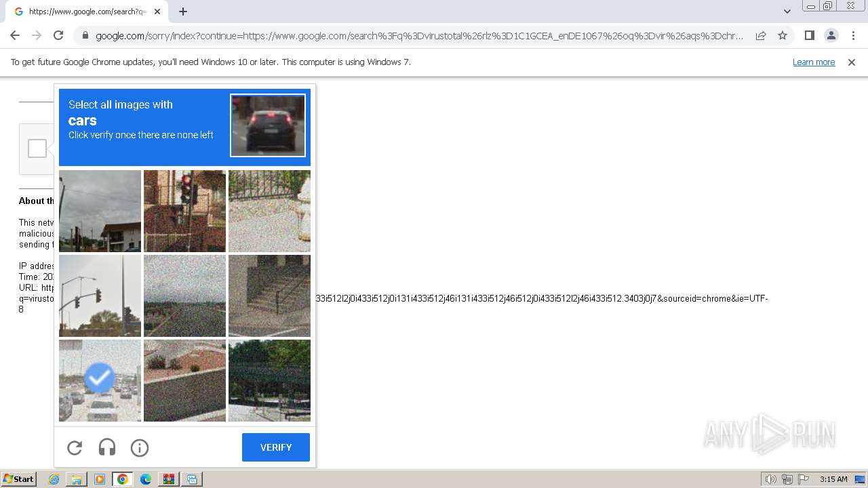868x488 pixels.
Task: View site information padlock icon
Action: [x=85, y=35]
